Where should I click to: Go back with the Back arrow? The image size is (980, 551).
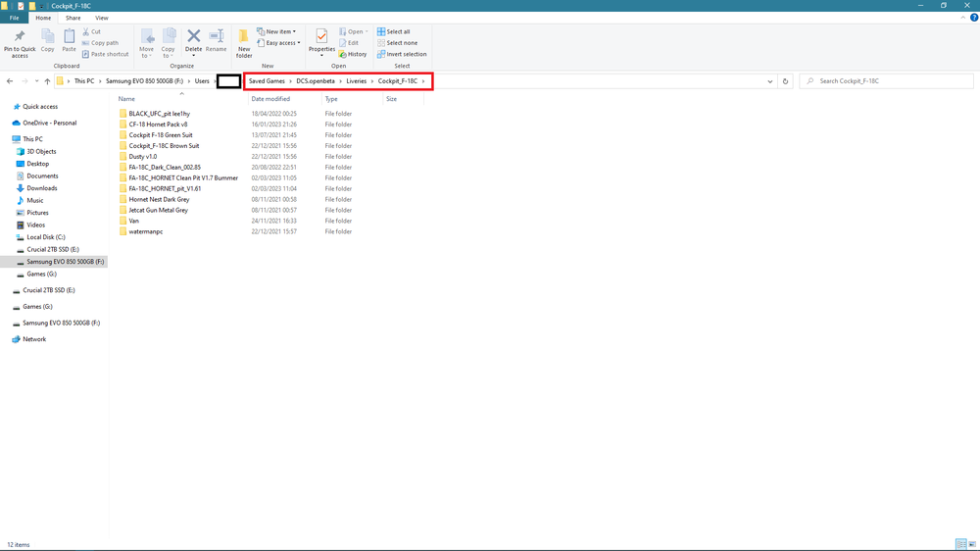[10, 81]
